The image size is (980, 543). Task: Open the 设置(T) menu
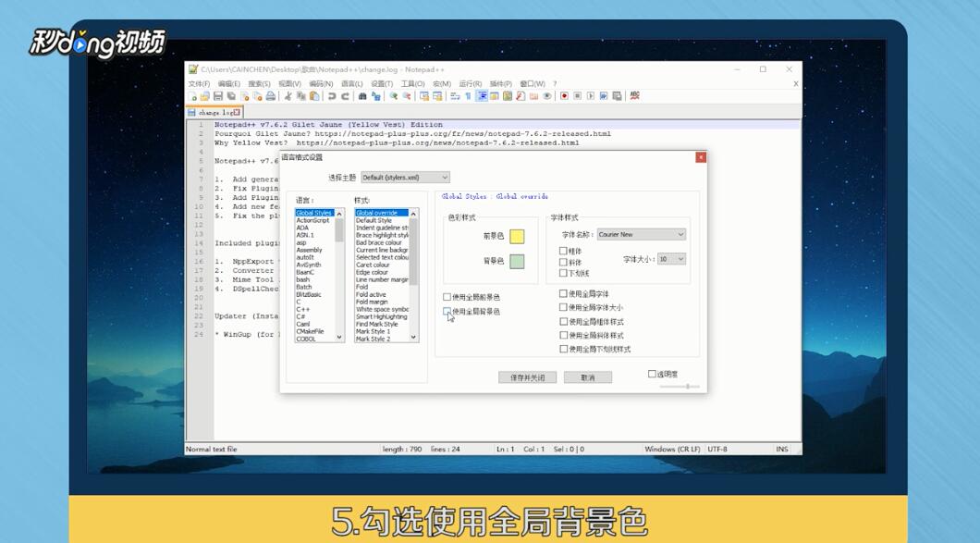tap(382, 84)
